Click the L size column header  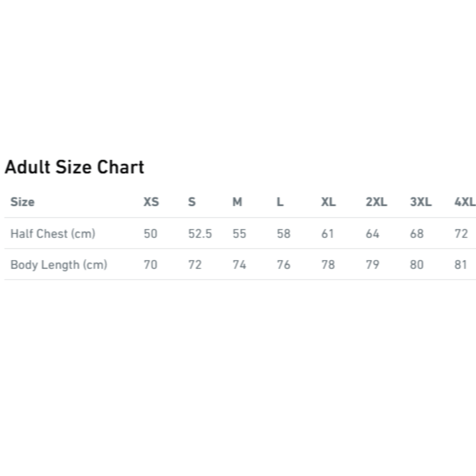click(x=280, y=202)
